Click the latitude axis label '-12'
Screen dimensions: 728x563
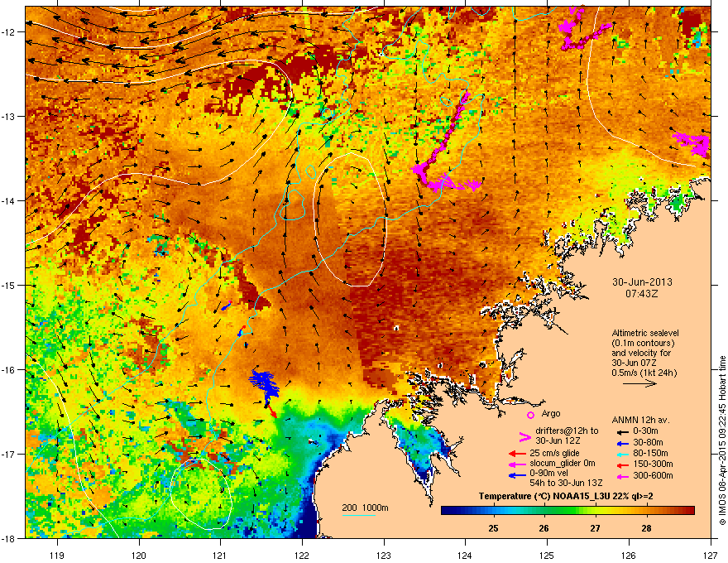pos(9,32)
